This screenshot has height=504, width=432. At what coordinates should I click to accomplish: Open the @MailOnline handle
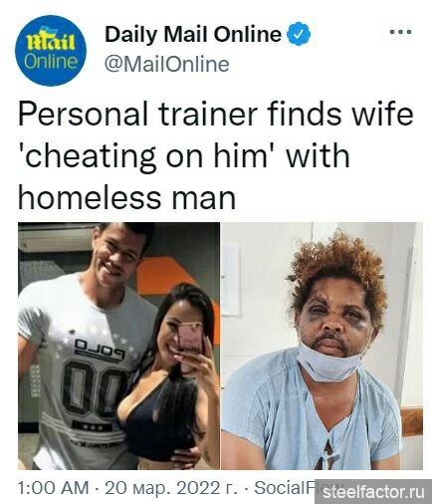click(x=167, y=64)
